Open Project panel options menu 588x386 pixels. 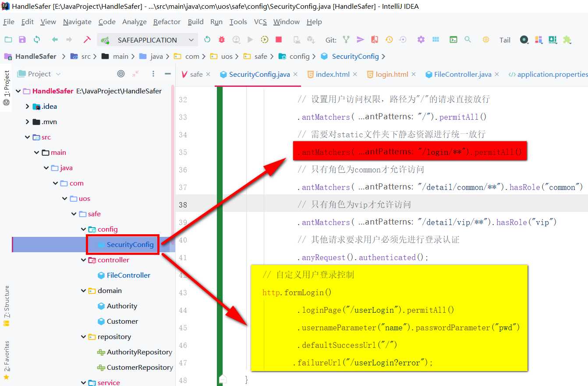pyautogui.click(x=153, y=74)
